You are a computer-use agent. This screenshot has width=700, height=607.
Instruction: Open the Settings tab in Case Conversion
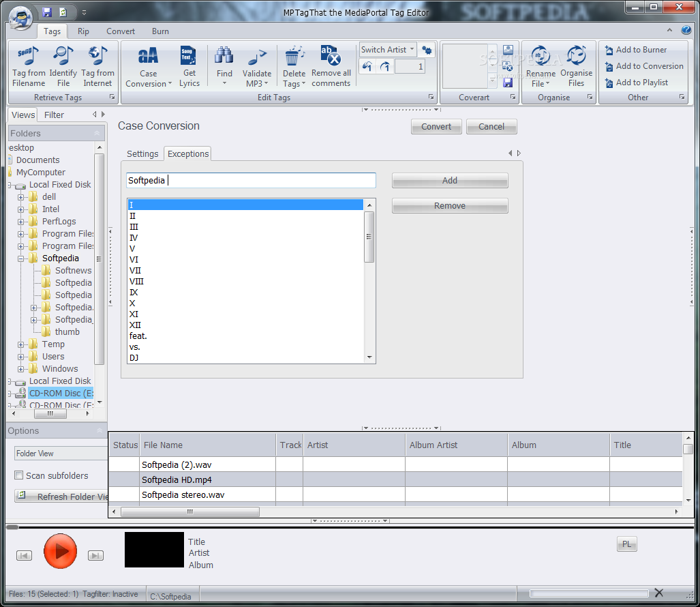tap(142, 153)
